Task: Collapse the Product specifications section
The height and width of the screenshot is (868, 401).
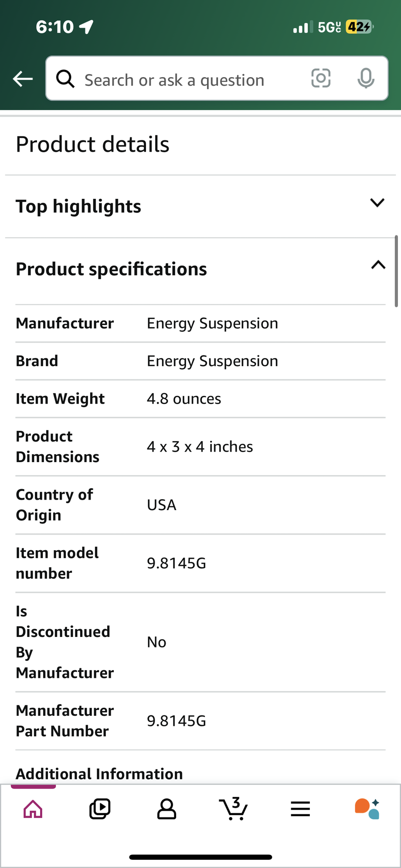Action: tap(378, 265)
